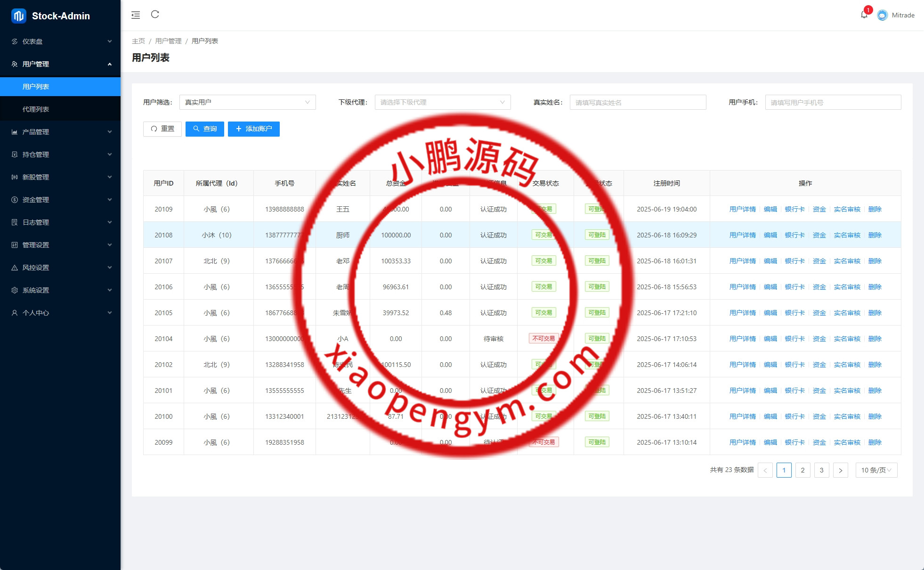Collapse the 用户管理 sidebar section
The width and height of the screenshot is (924, 570).
pyautogui.click(x=60, y=64)
